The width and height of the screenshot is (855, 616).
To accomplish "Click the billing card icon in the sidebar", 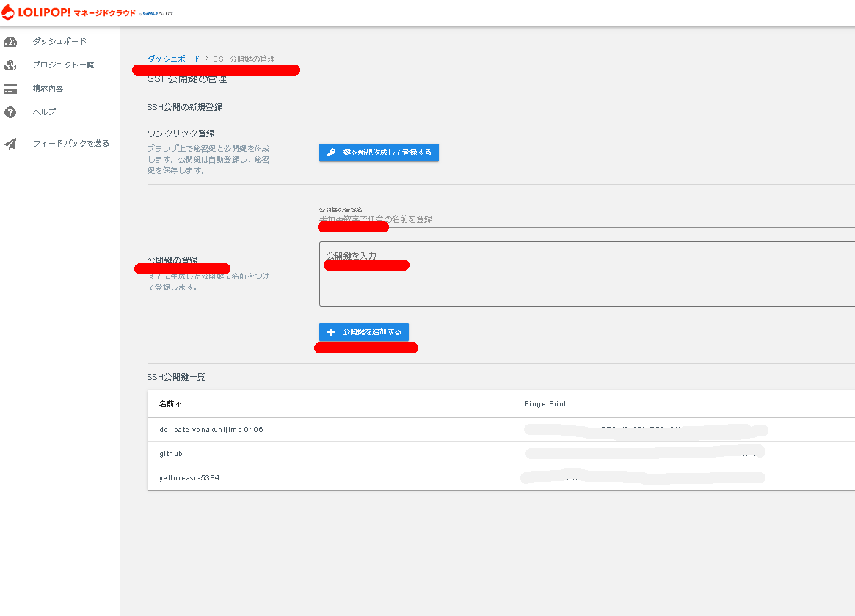I will [10, 89].
